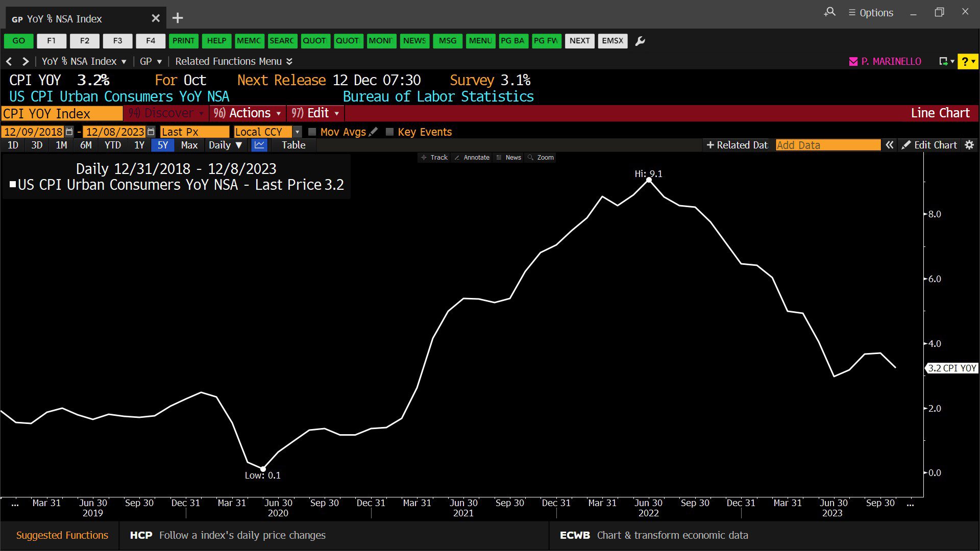This screenshot has width=980, height=551.
Task: Click the F1 key button
Action: click(x=52, y=41)
